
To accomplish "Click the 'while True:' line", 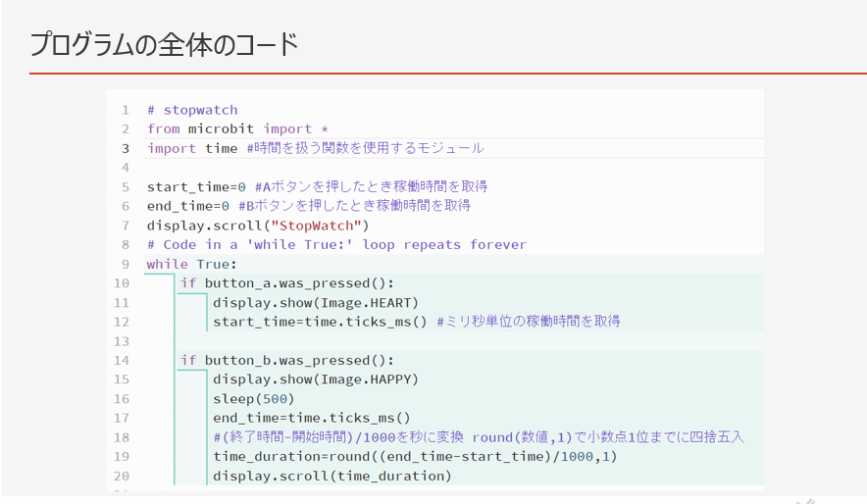I will pos(191,264).
